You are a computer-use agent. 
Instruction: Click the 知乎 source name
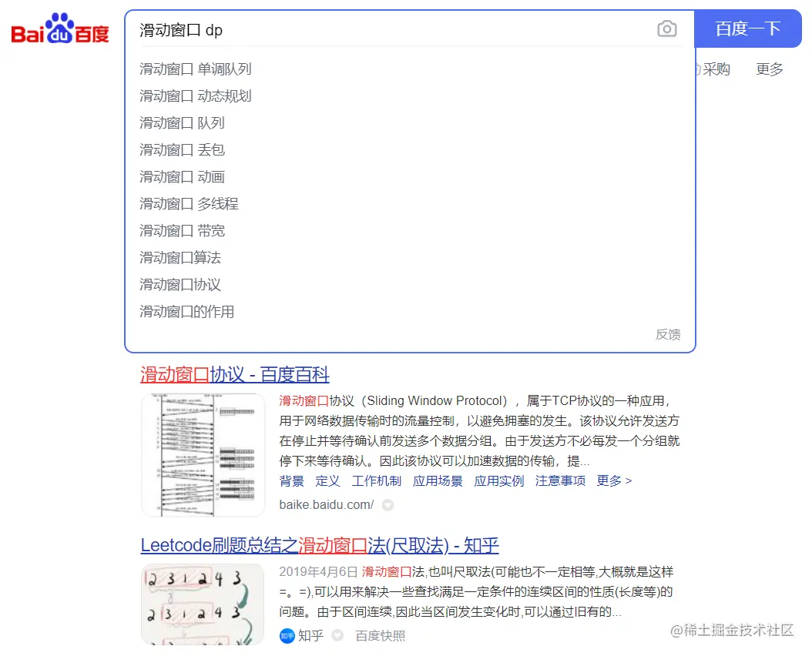tap(310, 636)
